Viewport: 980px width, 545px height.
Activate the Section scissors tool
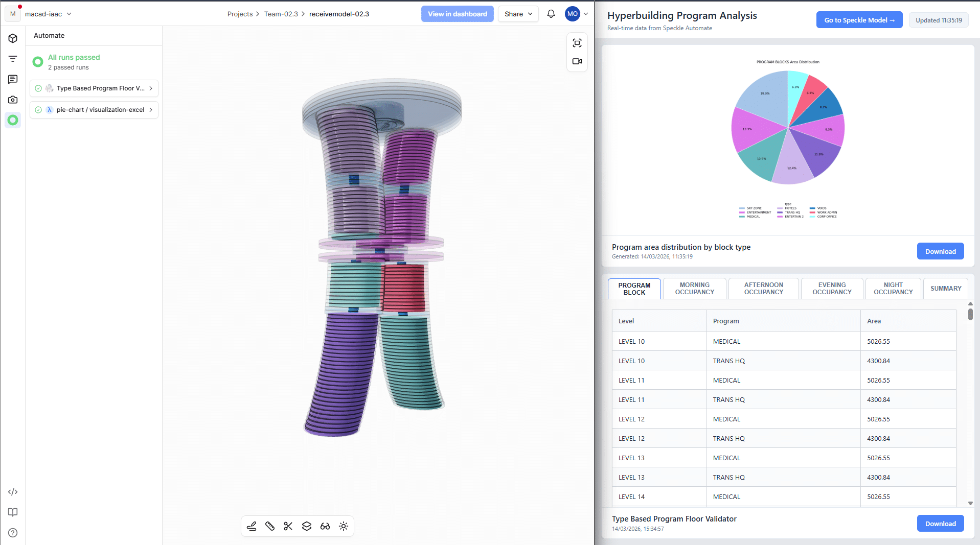pos(288,526)
